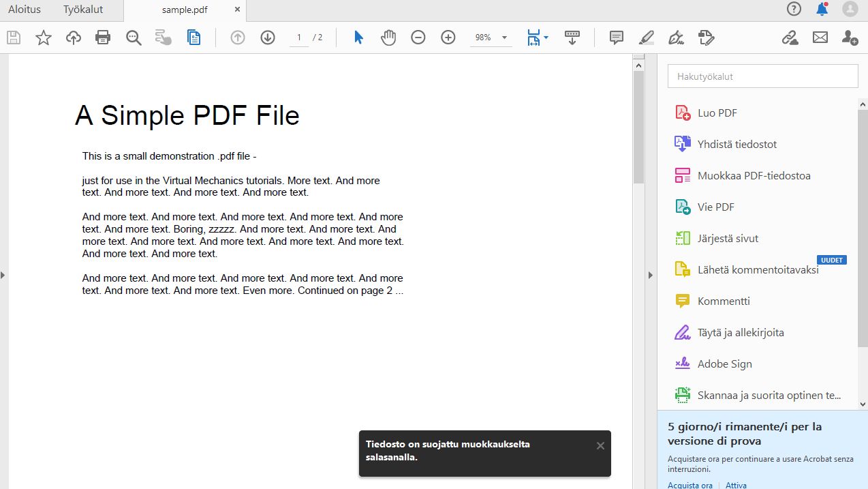868x489 pixels.
Task: Invite people with add user icon
Action: pyautogui.click(x=850, y=38)
